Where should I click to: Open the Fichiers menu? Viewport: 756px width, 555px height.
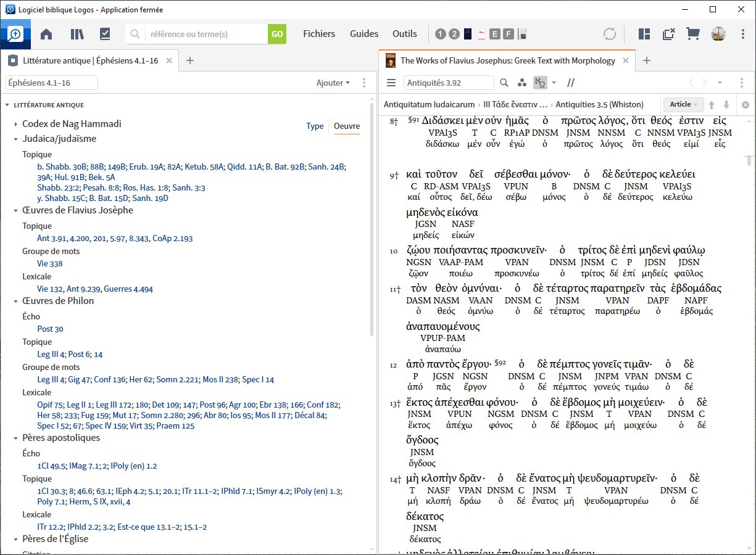click(x=319, y=34)
